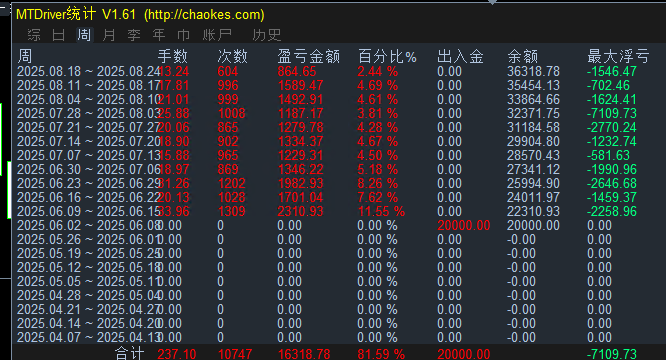666x360 pixels.
Task: Click max floating loss -581.63
Action: tap(608, 155)
